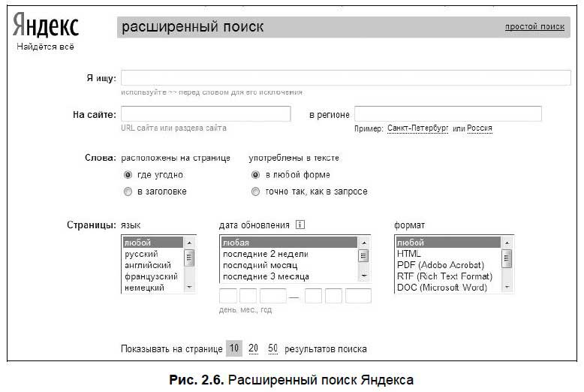This screenshot has width=584, height=392.
Task: Click дата обновления list scroll up arrow
Action: pos(363,243)
